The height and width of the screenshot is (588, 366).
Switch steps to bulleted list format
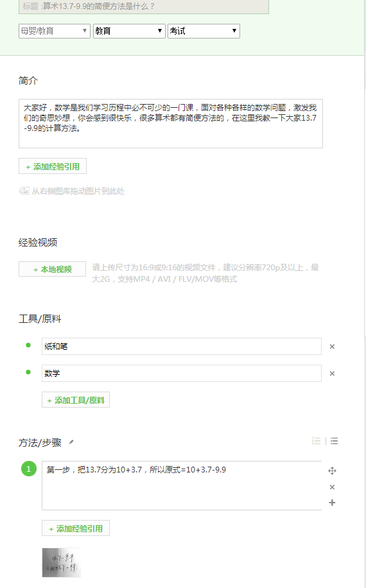pos(334,441)
